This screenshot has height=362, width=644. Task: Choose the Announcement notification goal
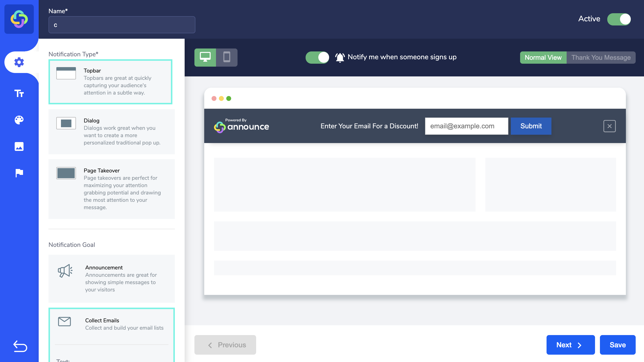click(111, 278)
